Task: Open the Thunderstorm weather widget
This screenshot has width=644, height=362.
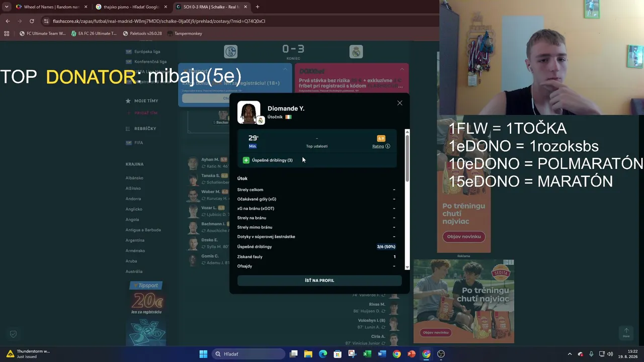Action: pos(28,354)
